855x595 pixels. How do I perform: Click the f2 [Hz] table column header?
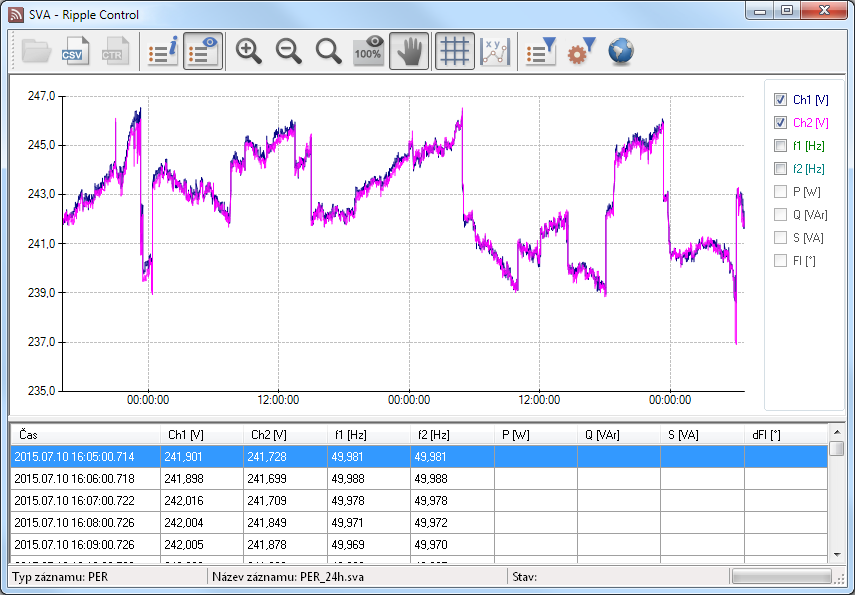pyautogui.click(x=452, y=435)
